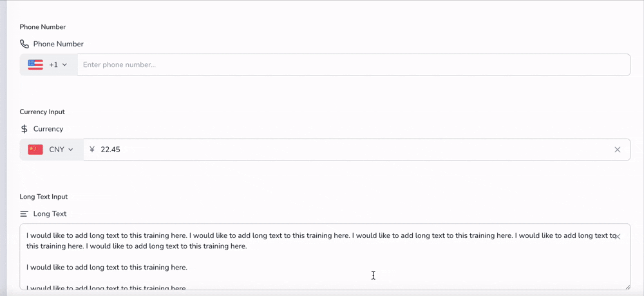Click the Phone Number section heading
The height and width of the screenshot is (296, 644).
point(43,26)
